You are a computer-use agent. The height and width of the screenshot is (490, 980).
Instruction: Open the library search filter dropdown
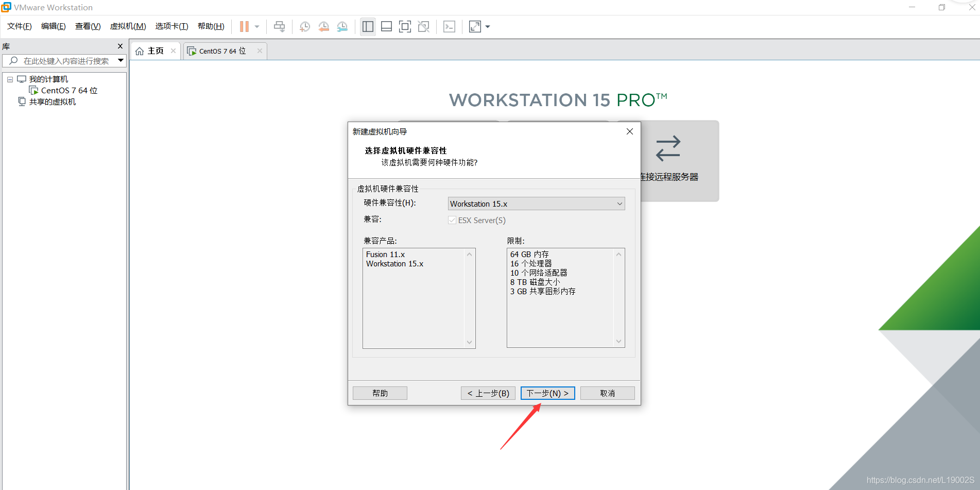tap(121, 60)
